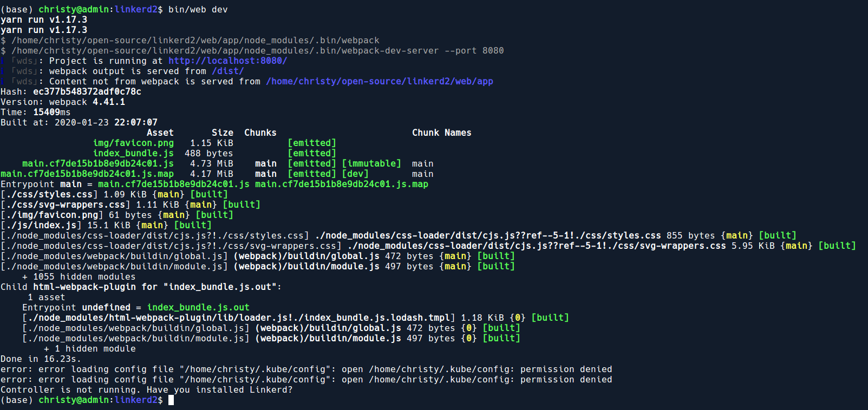Click the "1.18 KiB" loader size
The image size is (868, 410).
pyautogui.click(x=482, y=318)
